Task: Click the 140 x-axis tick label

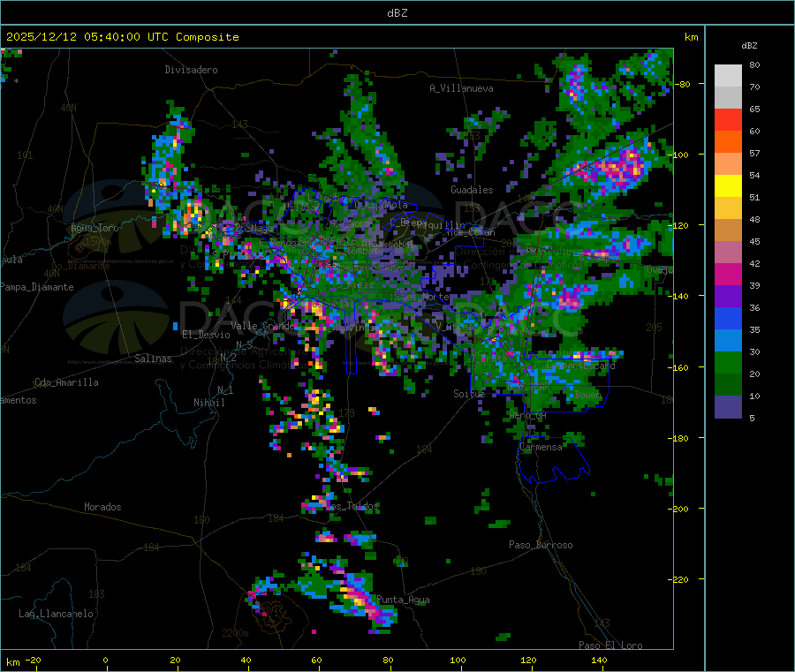Action: [x=599, y=660]
